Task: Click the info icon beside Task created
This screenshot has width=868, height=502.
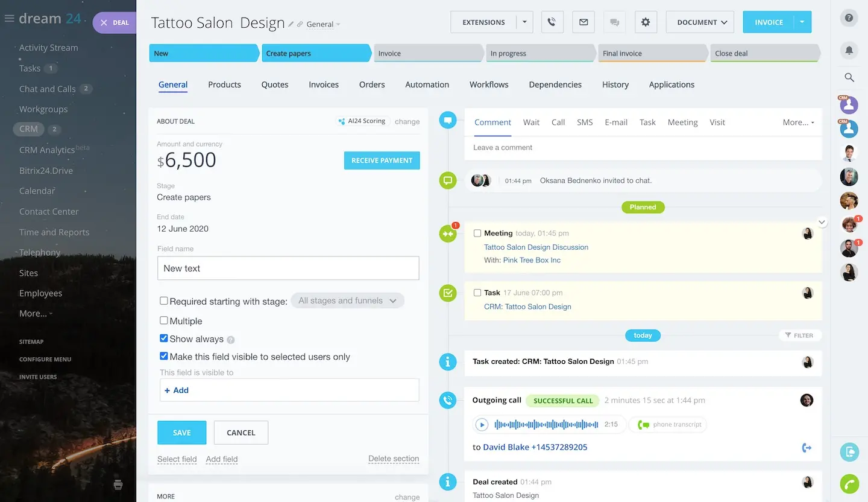Action: tap(447, 361)
